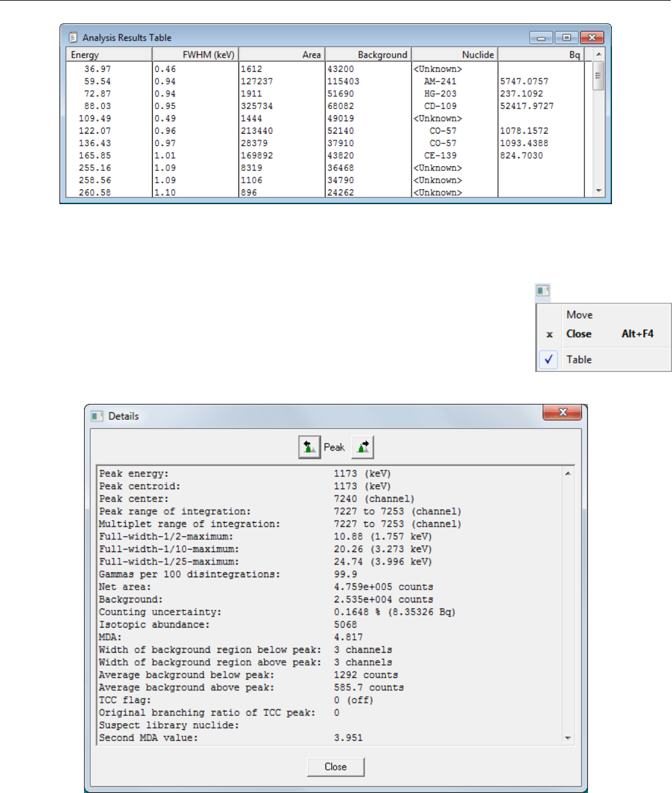Screen dimensions: 672x793
Task: Click the 52417.9727 Bq value
Action: point(527,106)
